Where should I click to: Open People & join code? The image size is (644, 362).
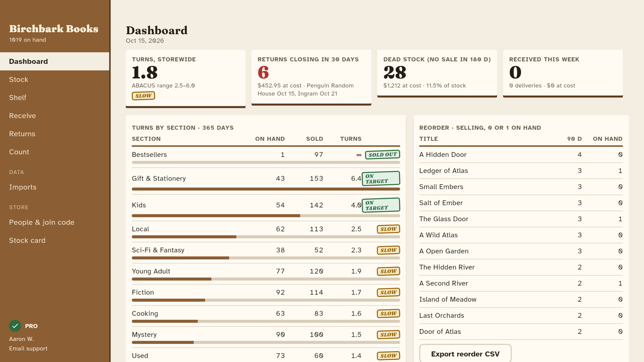55,222
